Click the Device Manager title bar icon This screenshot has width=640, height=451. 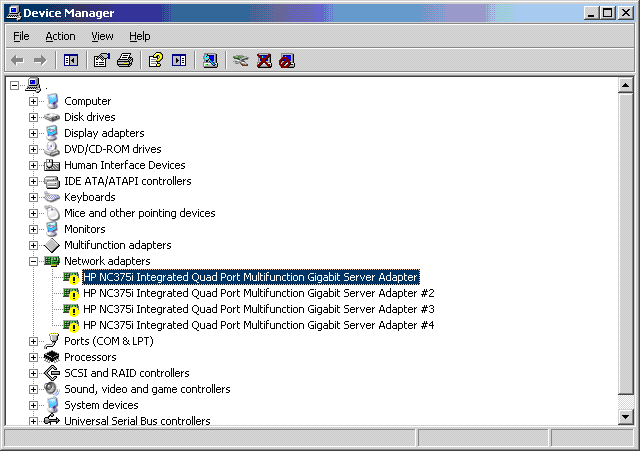pos(14,13)
